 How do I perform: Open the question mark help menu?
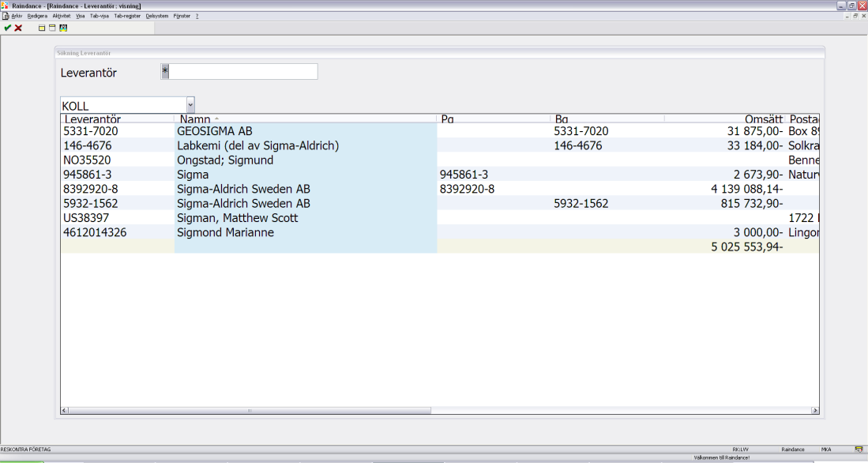tap(197, 16)
